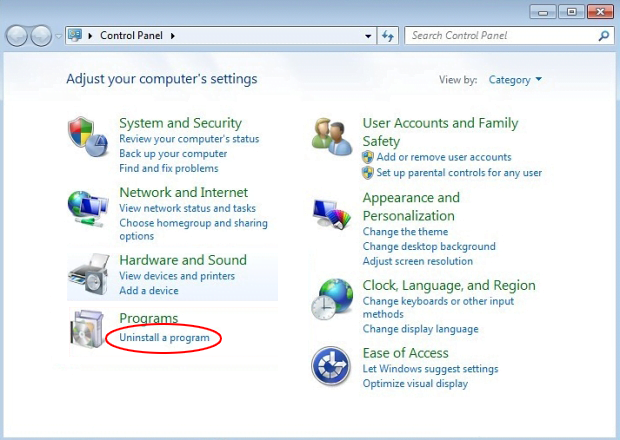
Task: Click Uninstall a program
Action: point(164,338)
